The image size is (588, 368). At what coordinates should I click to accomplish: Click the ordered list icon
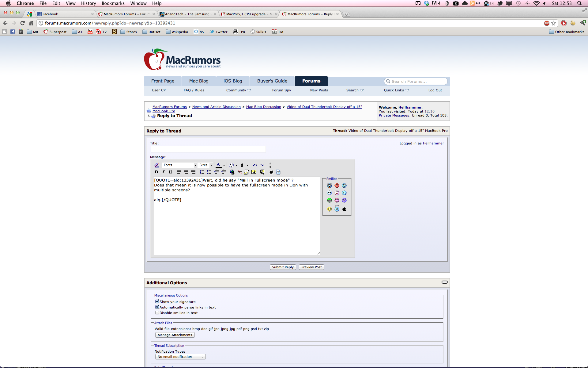(202, 172)
